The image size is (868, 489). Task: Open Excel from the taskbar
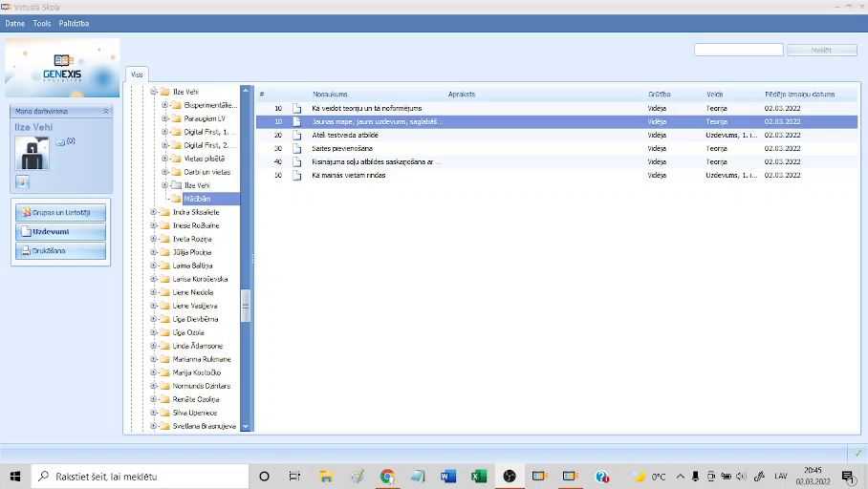(x=479, y=476)
